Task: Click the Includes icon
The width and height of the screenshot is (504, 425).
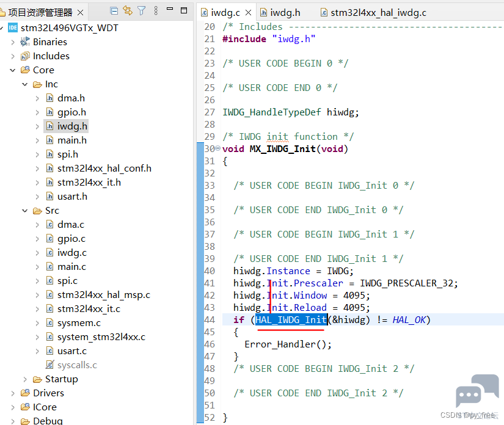Action: (x=25, y=56)
